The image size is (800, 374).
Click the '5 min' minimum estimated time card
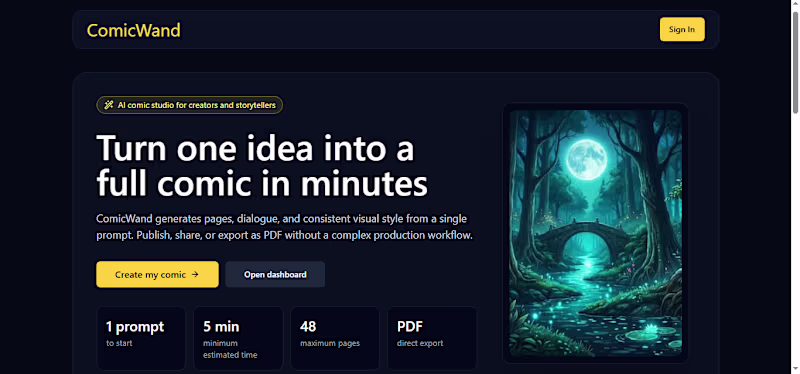point(238,338)
